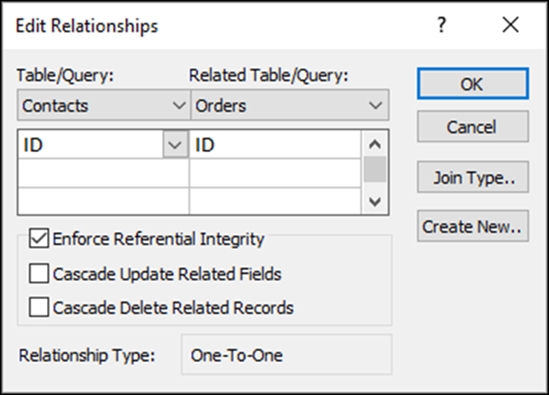Click the scroll up arrow in field grid
Screen dimensions: 549x395
pos(375,144)
